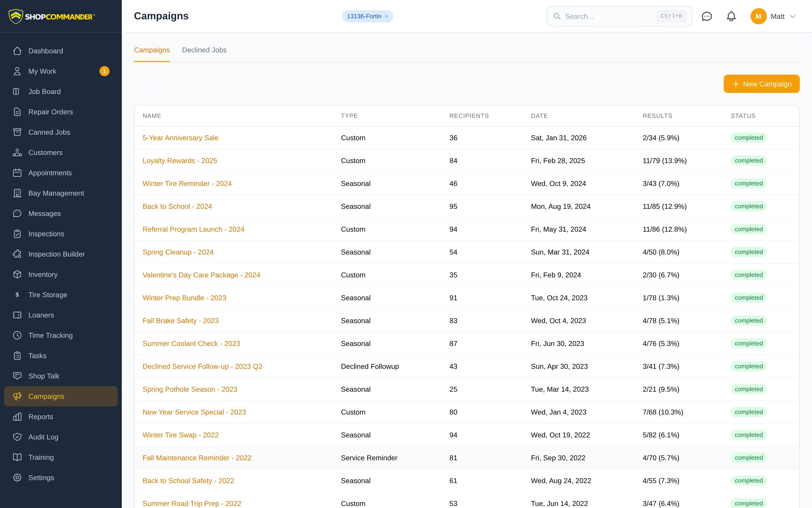This screenshot has width=812, height=508.
Task: Open Winter Prep Bundle - 2023 campaign
Action: point(184,298)
